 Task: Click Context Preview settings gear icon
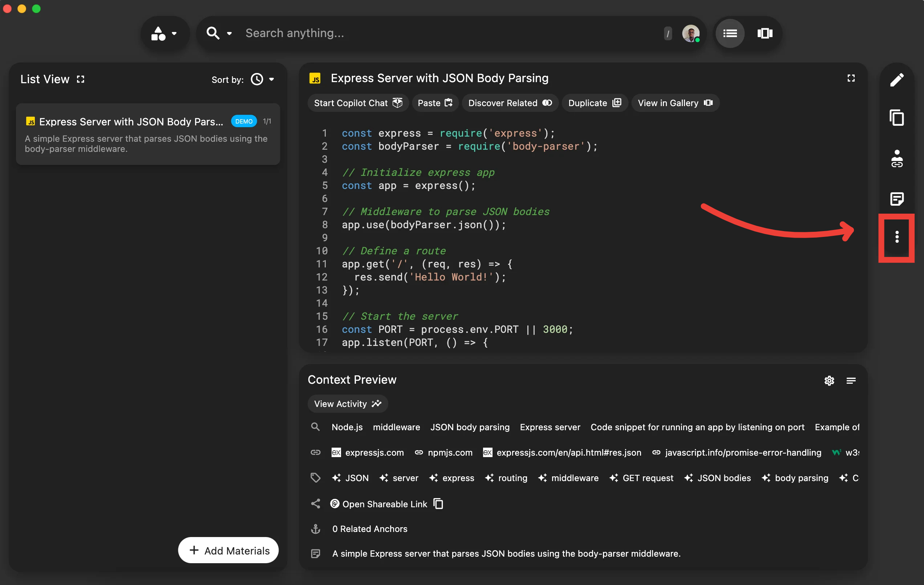(829, 380)
